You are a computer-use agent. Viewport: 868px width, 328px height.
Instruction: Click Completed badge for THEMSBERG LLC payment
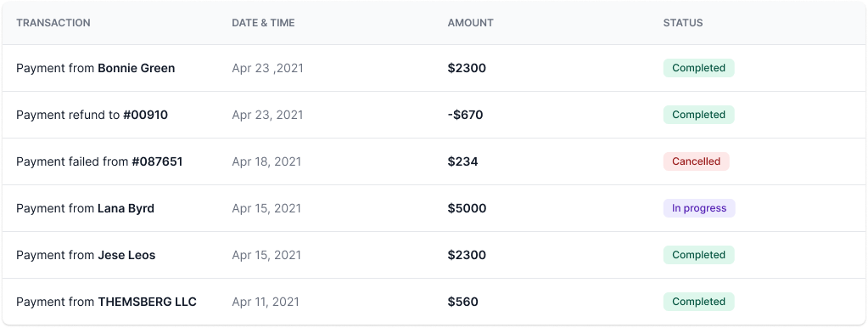(x=698, y=302)
